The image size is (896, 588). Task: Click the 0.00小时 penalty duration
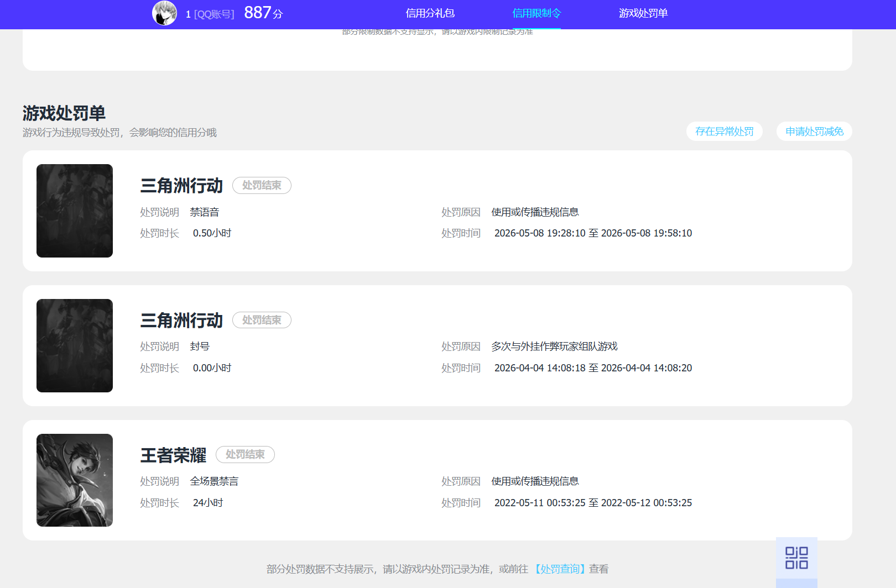pos(212,368)
